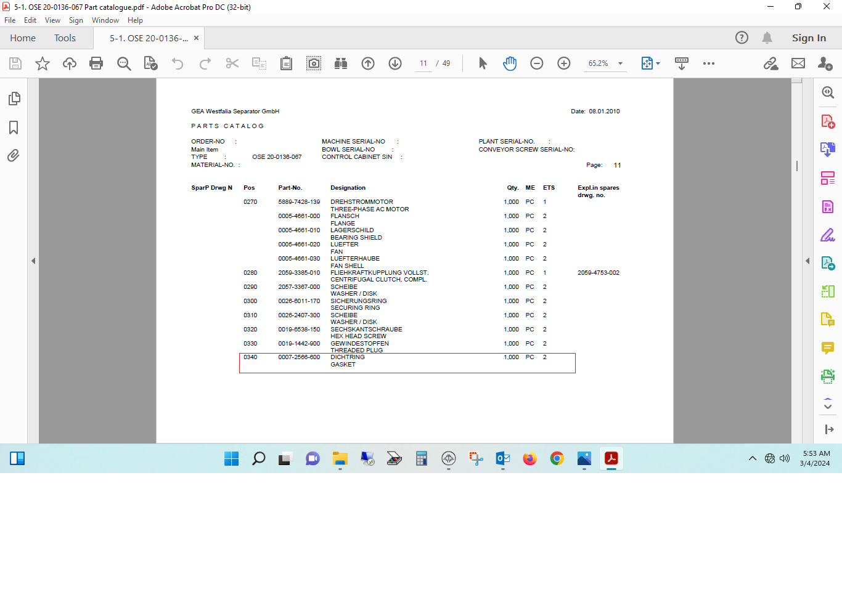Go to next page using down arrow

[395, 63]
